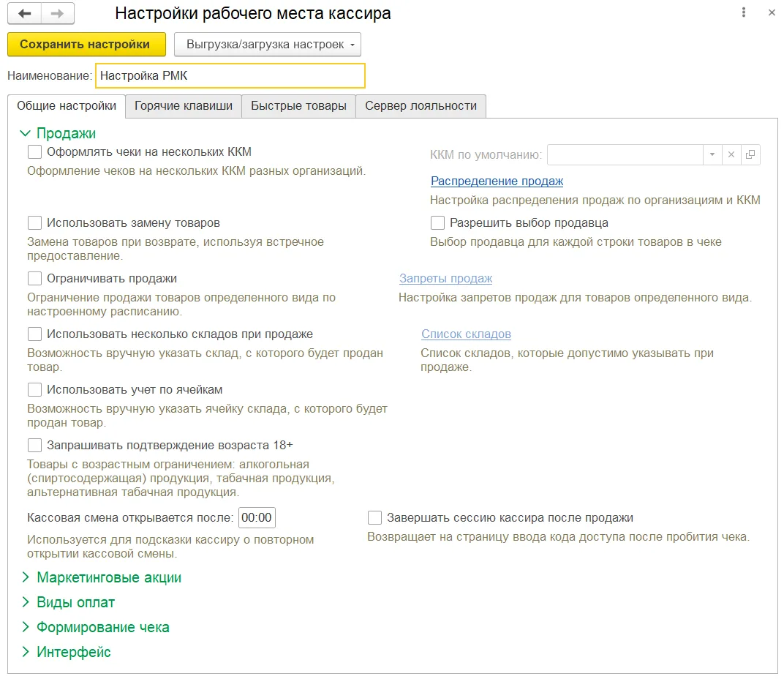Click the Кассовая смена time field
Image resolution: width=784 pixels, height=679 pixels.
pos(257,517)
